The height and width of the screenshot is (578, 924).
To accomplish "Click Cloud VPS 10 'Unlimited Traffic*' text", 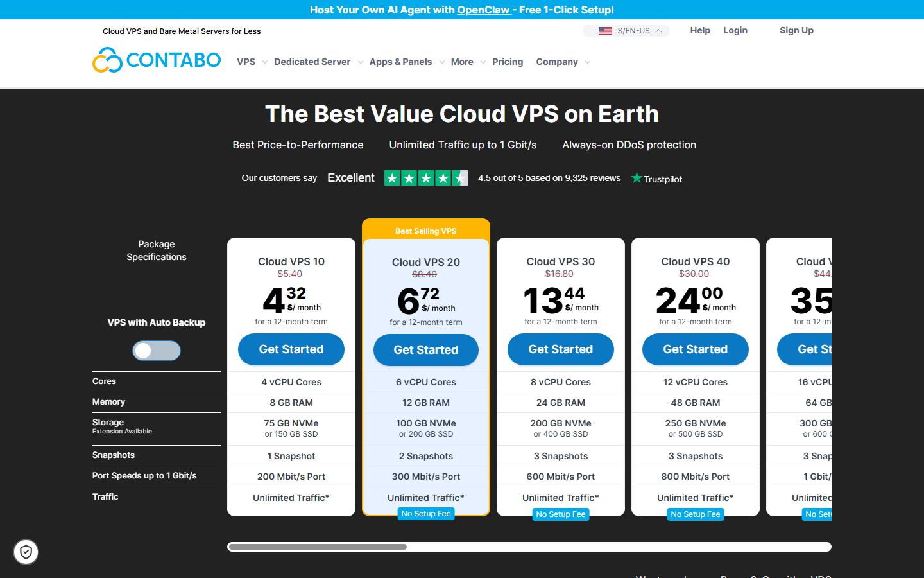I will pyautogui.click(x=291, y=498).
